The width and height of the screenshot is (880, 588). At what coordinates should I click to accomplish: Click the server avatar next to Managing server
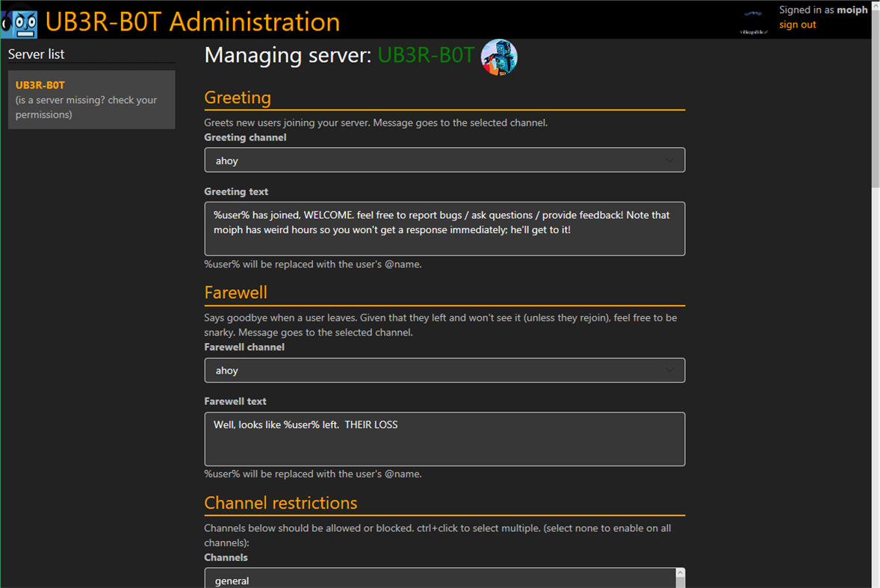498,57
